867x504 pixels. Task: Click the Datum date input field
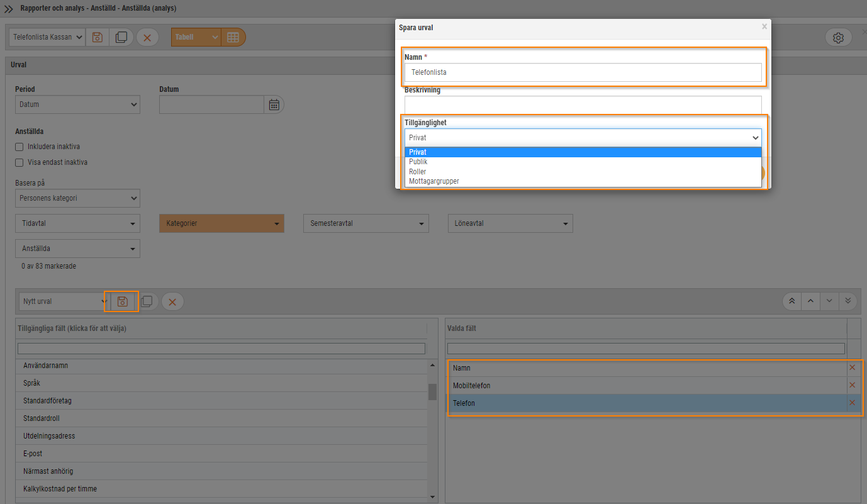pos(211,104)
